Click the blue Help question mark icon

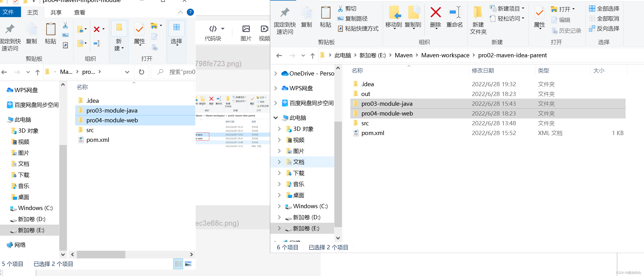(190, 12)
